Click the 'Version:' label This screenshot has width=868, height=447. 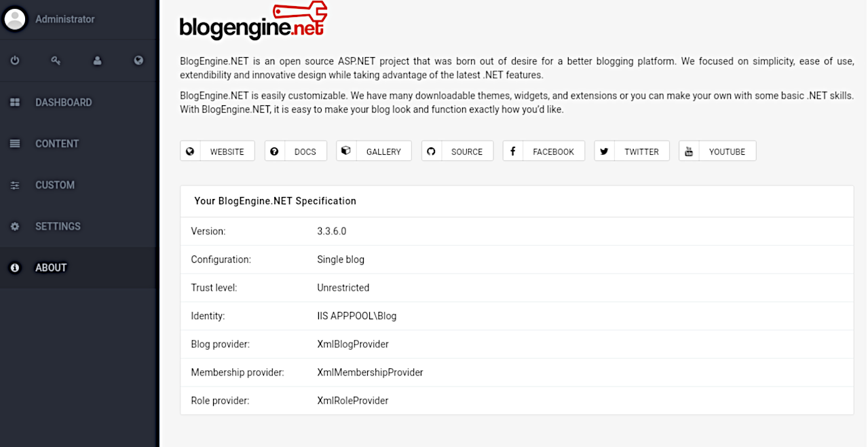[208, 231]
